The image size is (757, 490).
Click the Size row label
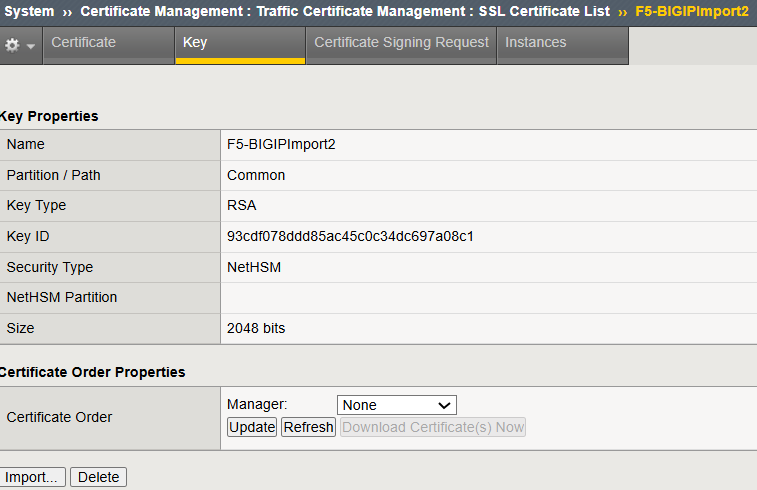20,328
